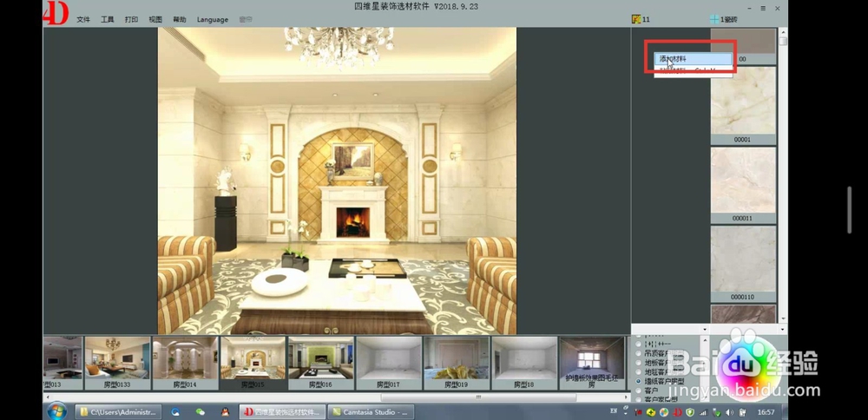The image size is (868, 420).
Task: Open room thumbnail 房型18
Action: click(x=524, y=363)
